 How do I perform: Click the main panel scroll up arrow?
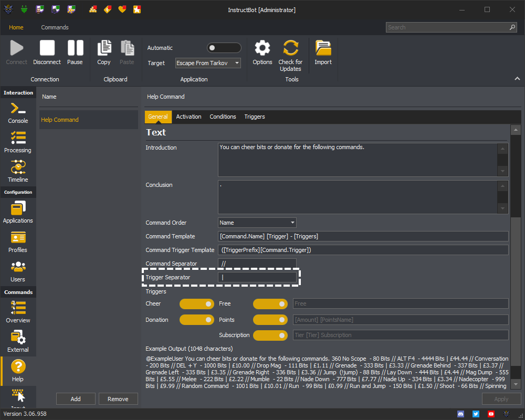coord(516,130)
